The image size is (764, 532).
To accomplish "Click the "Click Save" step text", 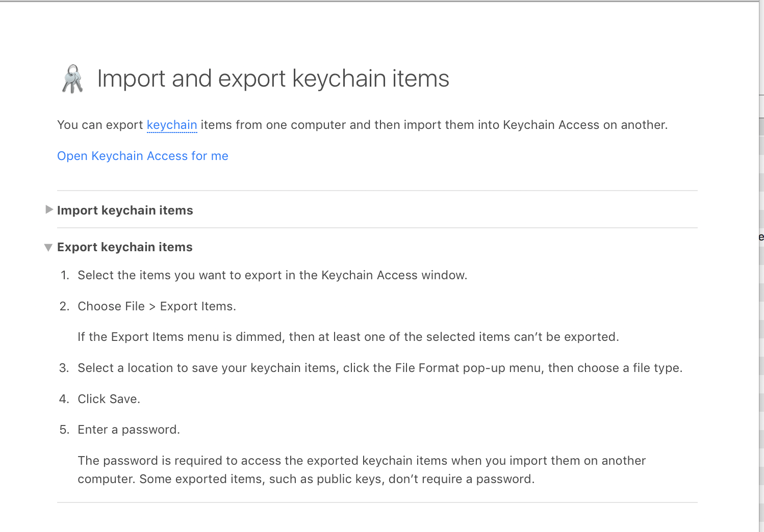I will click(109, 398).
